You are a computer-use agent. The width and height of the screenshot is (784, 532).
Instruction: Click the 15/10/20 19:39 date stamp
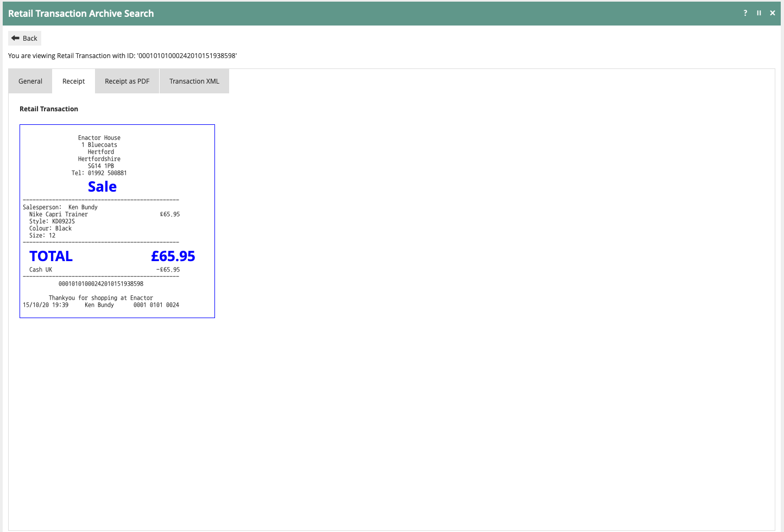point(46,305)
